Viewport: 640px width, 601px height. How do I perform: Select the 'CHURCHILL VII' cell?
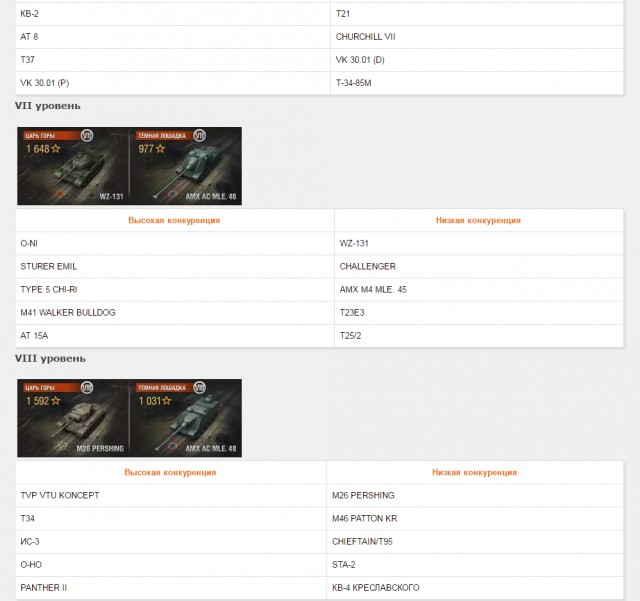(477, 37)
